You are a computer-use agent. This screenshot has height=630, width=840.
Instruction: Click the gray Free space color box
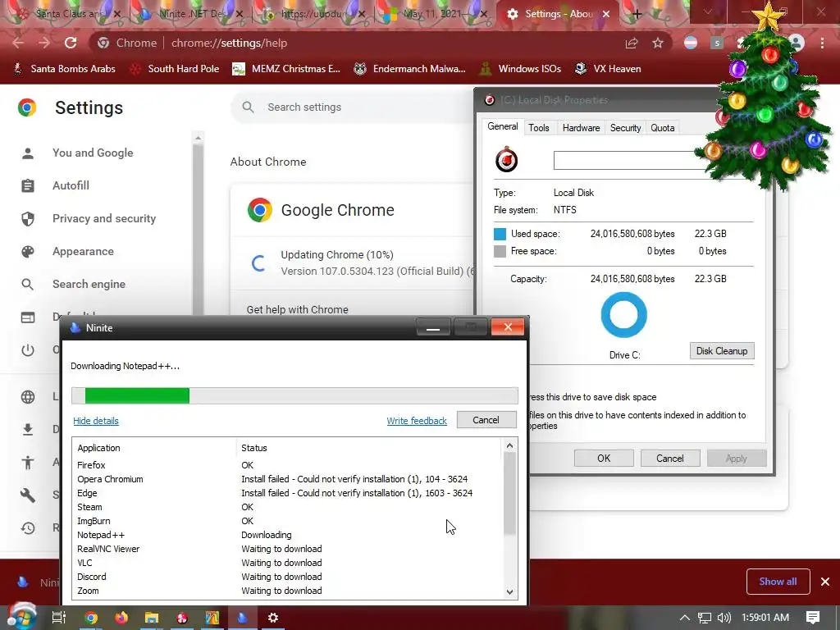pos(500,251)
